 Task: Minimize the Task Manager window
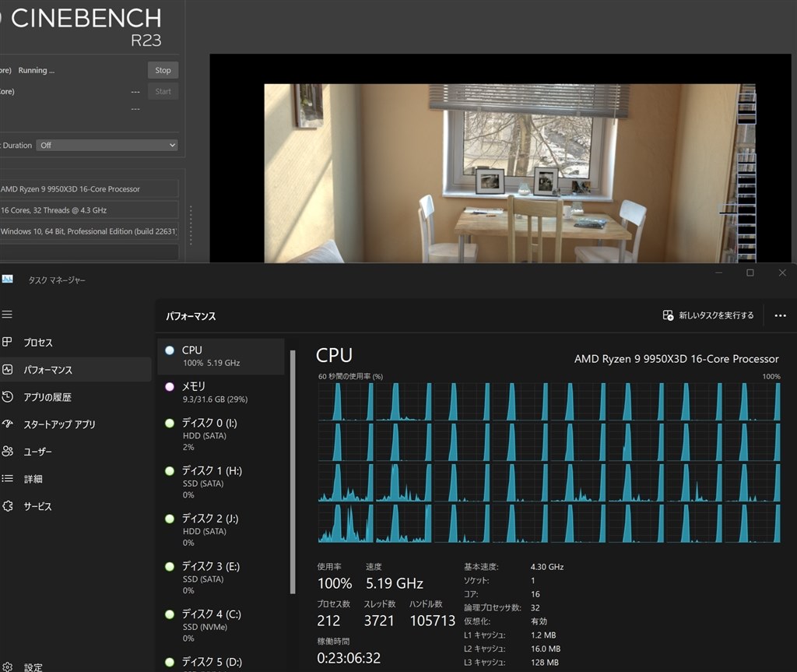pos(718,273)
